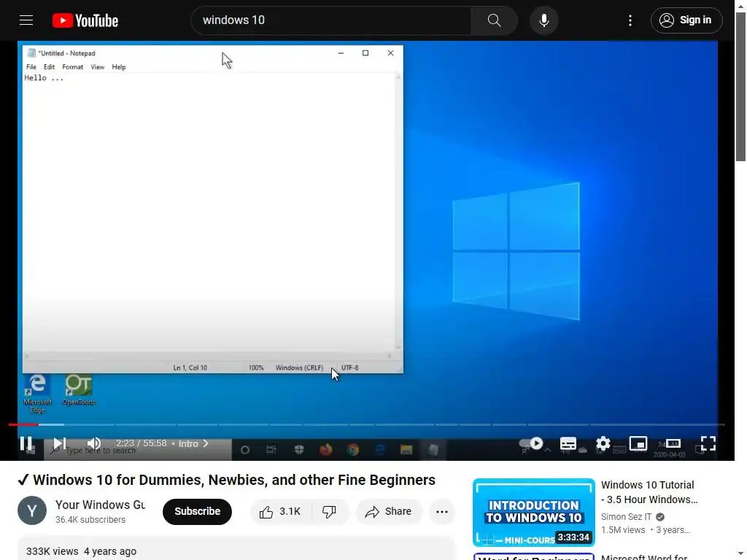The image size is (747, 560).
Task: Pause the video
Action: 26,443
